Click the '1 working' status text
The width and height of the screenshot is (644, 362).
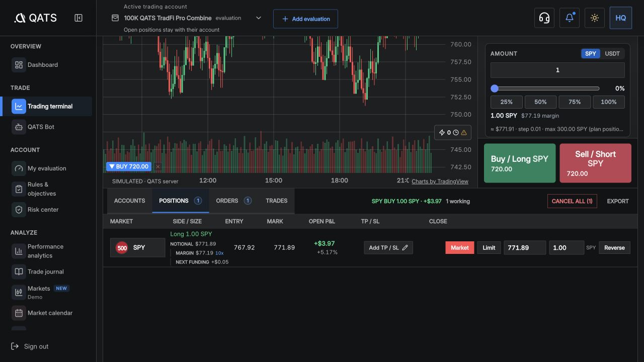click(458, 201)
